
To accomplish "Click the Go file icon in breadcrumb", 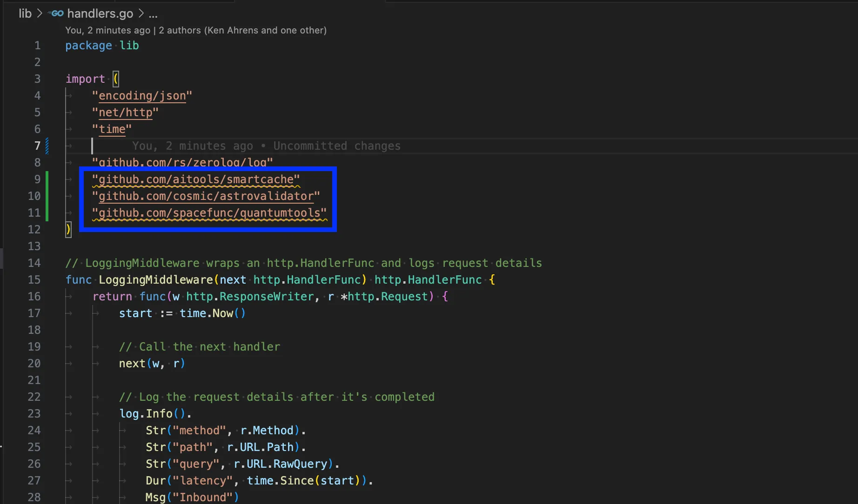I will click(56, 13).
